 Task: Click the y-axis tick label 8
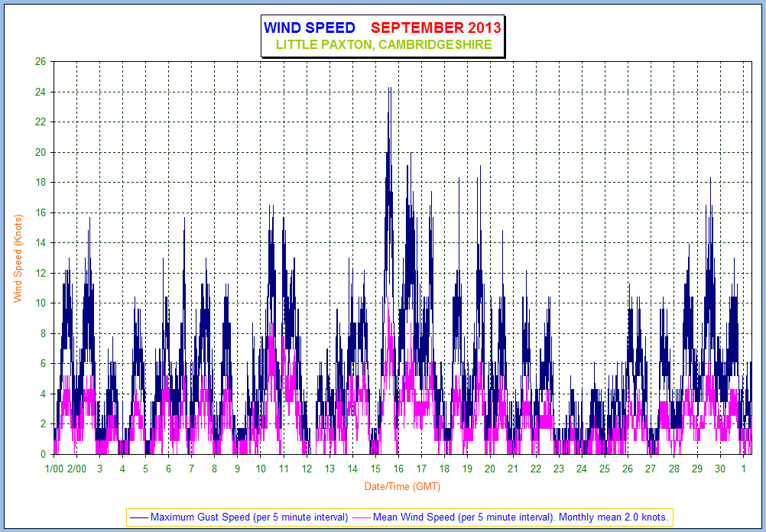[43, 334]
